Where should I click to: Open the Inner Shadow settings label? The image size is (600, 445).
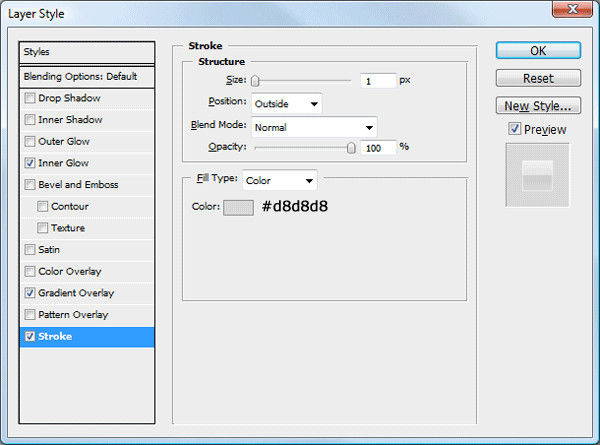[70, 120]
